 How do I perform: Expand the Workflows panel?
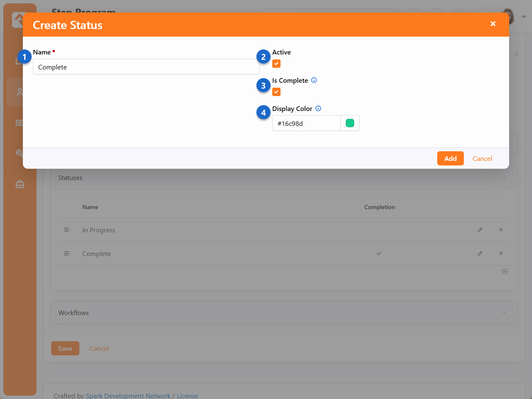(504, 313)
